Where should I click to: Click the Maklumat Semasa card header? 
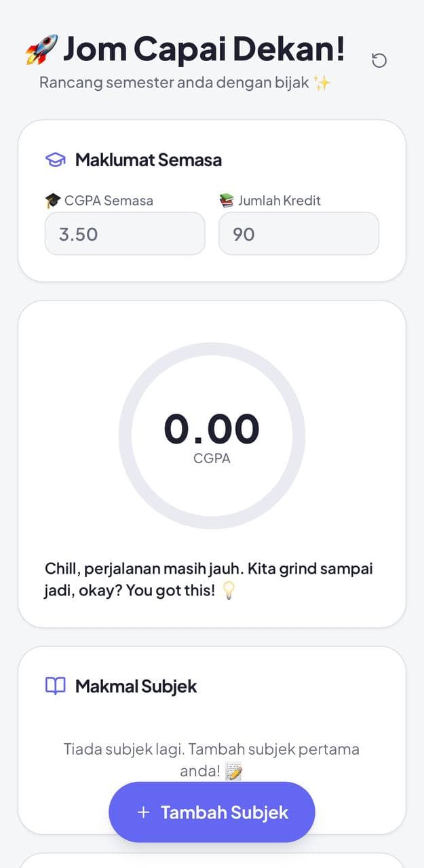(x=149, y=159)
